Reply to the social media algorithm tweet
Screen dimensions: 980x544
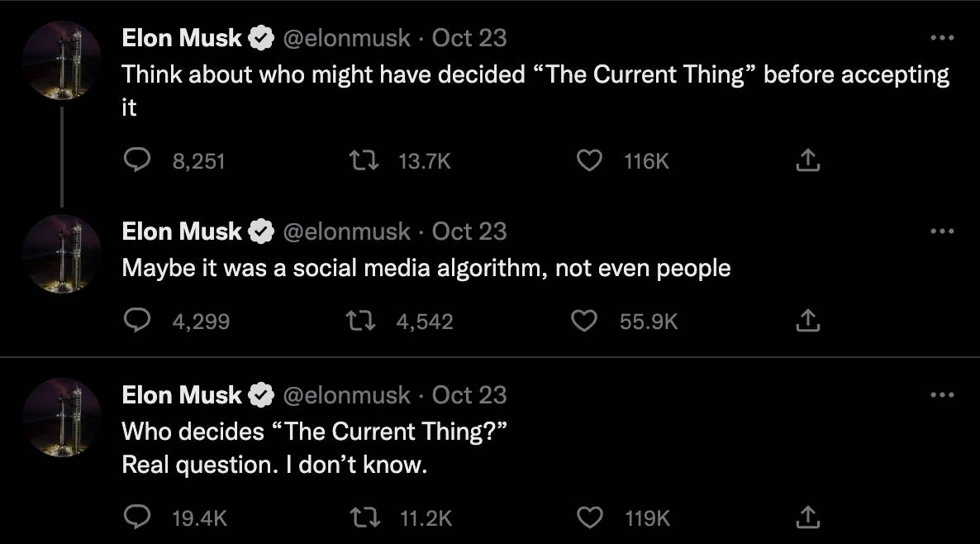[x=139, y=321]
